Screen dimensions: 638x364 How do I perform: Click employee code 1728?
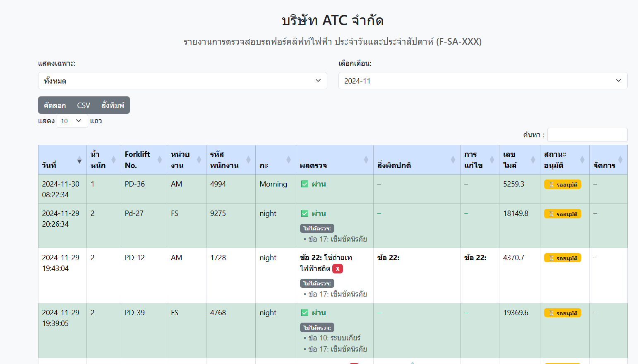click(x=218, y=258)
